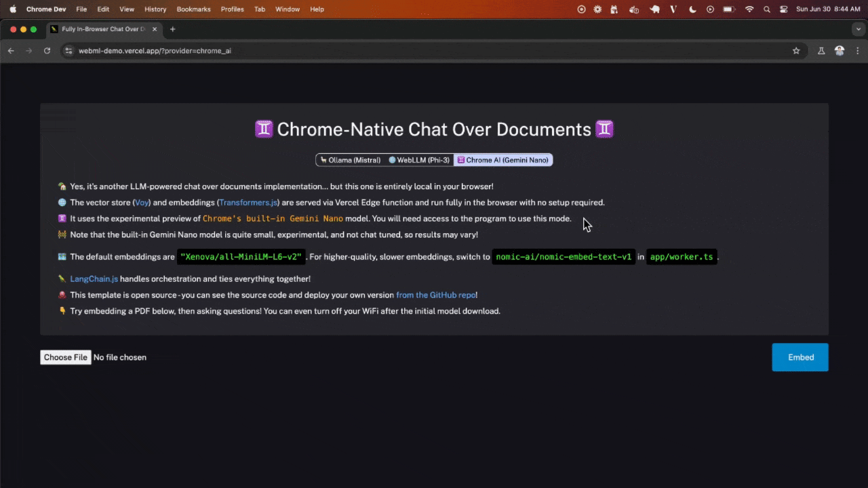868x488 pixels.
Task: Open the Chrome extensions puzzle icon
Action: (821, 50)
